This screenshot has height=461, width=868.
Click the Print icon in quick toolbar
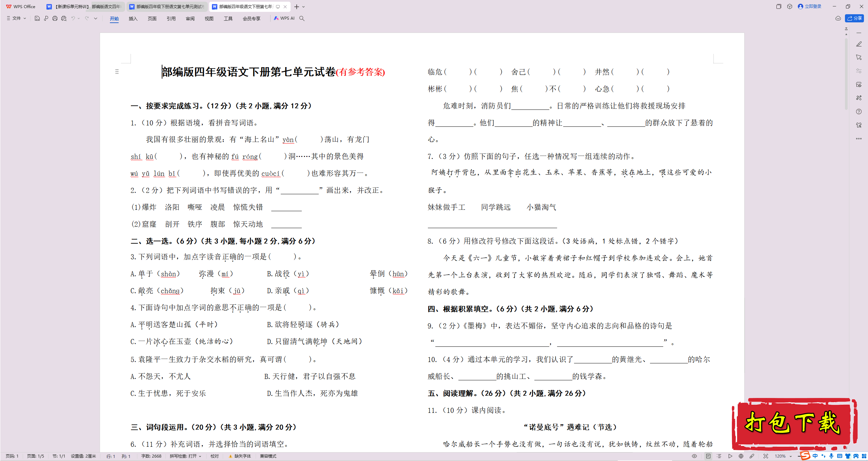[x=55, y=18]
